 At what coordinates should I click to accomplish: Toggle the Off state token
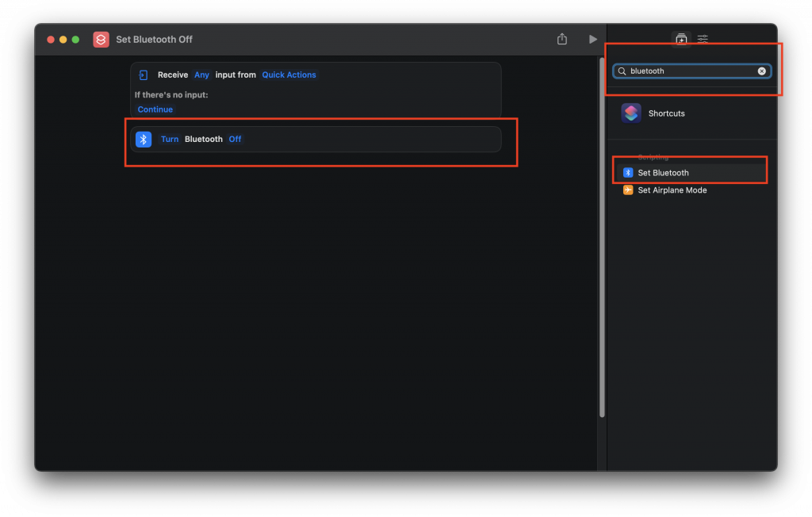(x=235, y=140)
